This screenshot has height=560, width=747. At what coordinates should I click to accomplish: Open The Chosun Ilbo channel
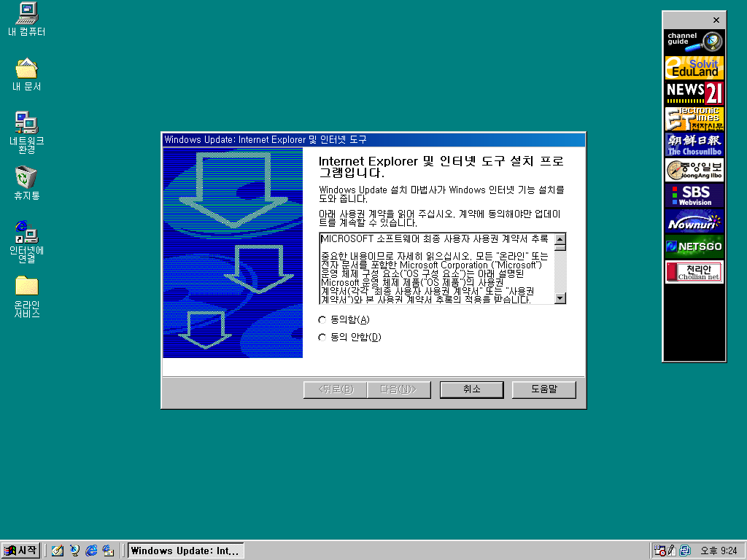pyautogui.click(x=694, y=145)
